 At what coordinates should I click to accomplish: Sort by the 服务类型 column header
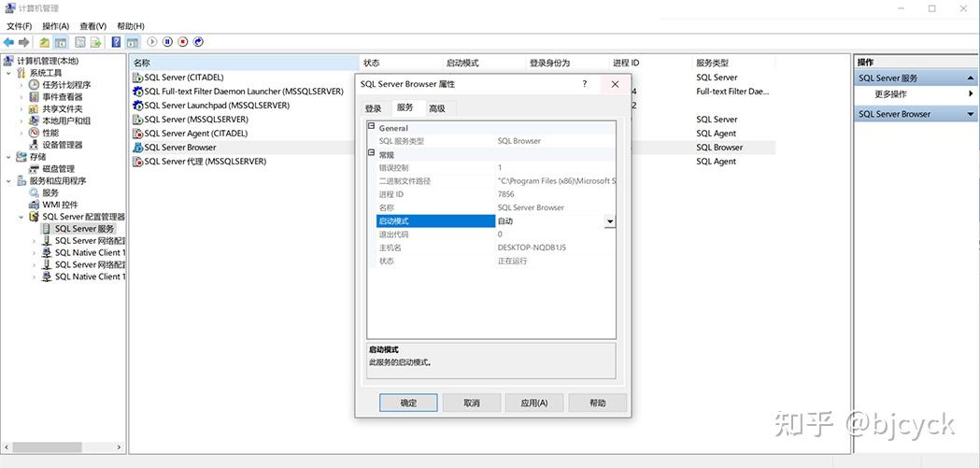(733, 63)
